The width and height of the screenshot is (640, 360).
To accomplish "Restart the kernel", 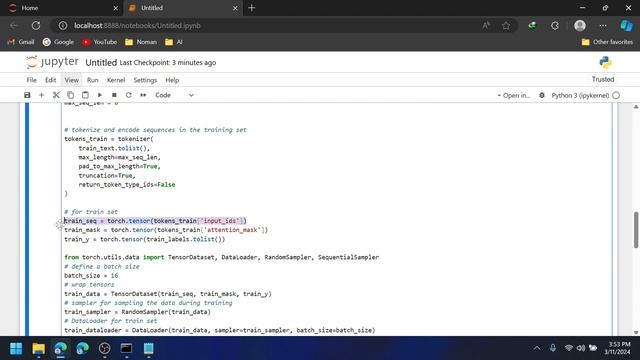I will click(129, 95).
